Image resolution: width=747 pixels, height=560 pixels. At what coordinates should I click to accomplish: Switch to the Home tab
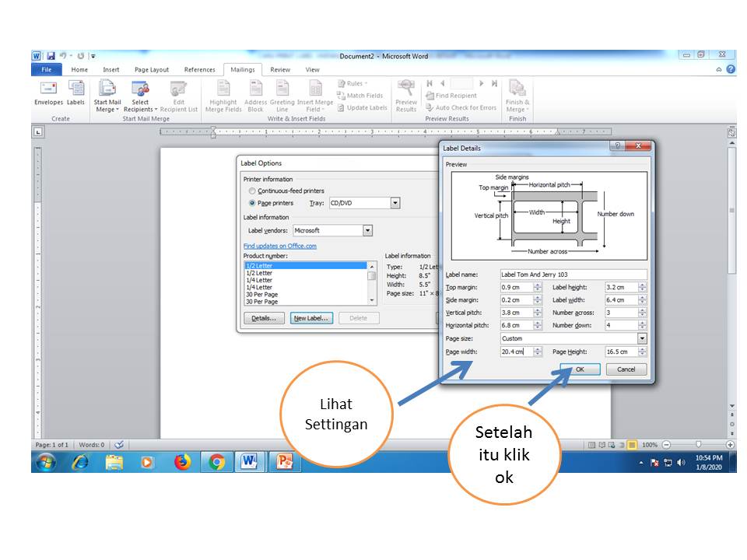(79, 69)
